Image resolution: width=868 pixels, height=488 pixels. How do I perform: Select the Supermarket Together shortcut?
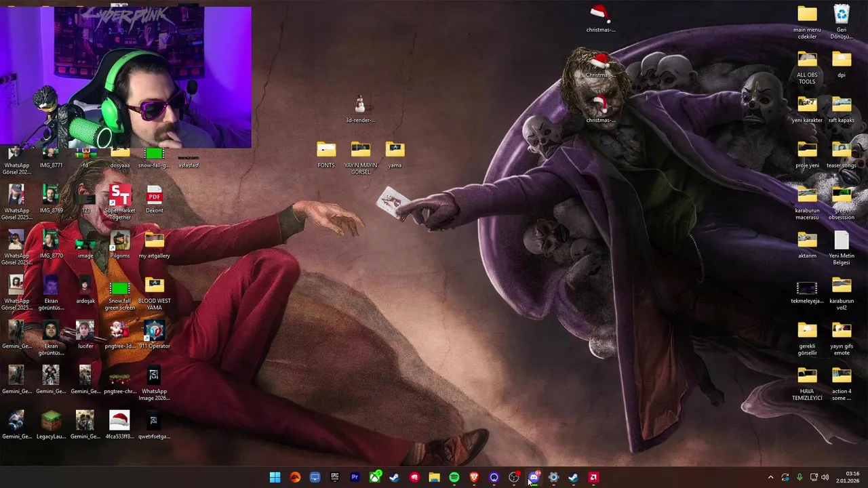point(119,203)
